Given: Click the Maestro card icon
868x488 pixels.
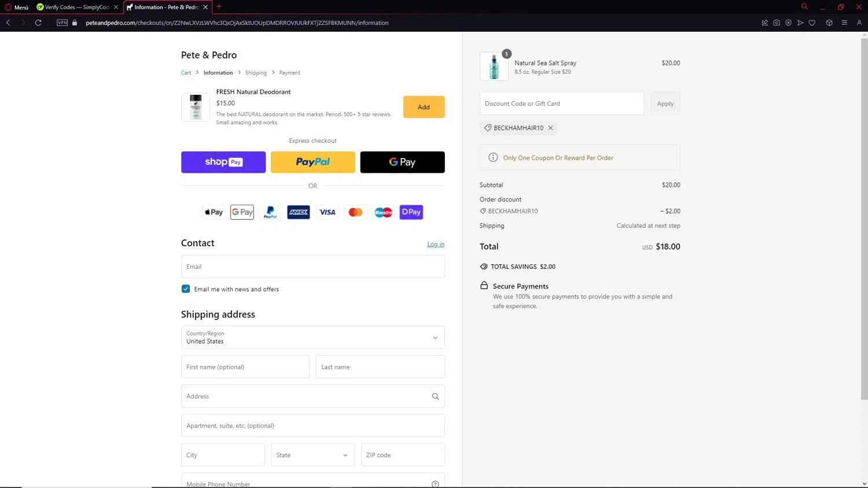Looking at the screenshot, I should 383,212.
